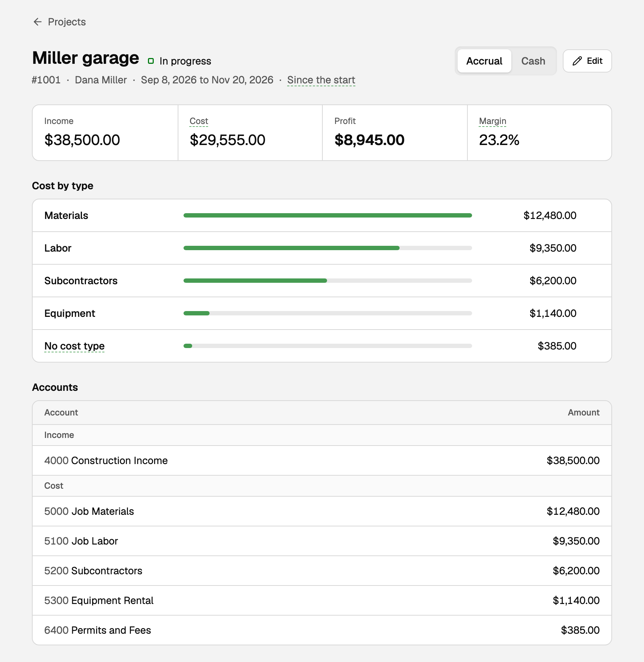Click the $38,500.00 Income summary value
Image resolution: width=644 pixels, height=662 pixels.
pos(82,140)
